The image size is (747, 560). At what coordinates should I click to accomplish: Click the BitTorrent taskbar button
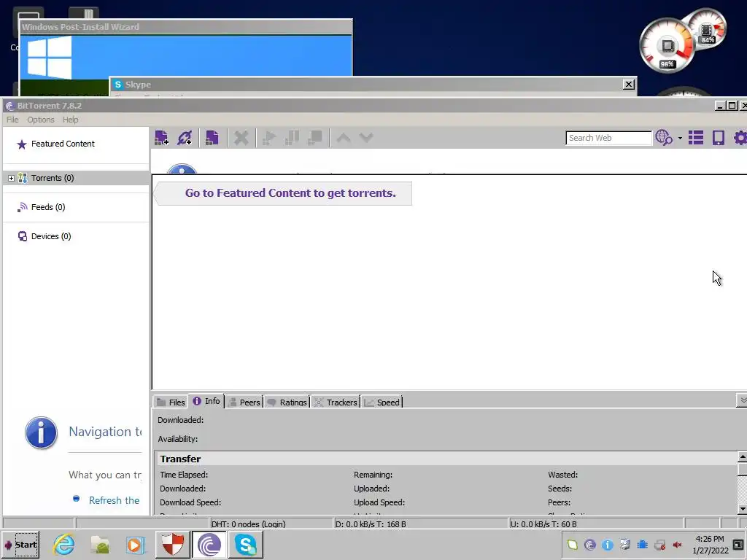pyautogui.click(x=209, y=545)
